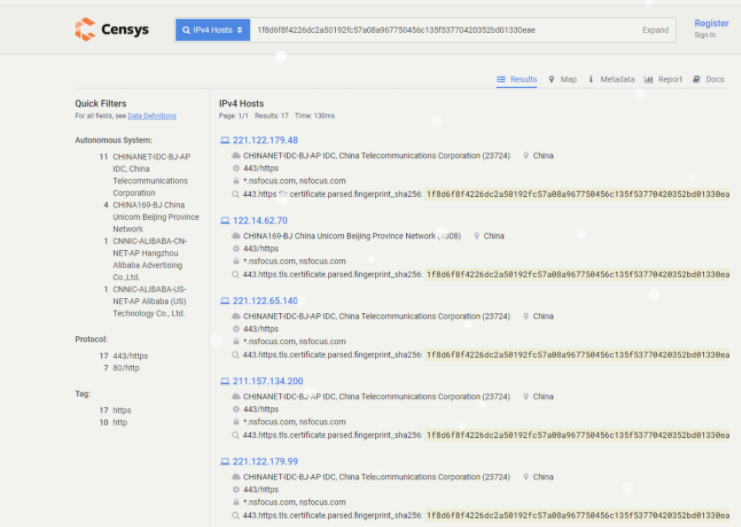The height and width of the screenshot is (527, 741).
Task: Expand the search box
Action: [655, 30]
